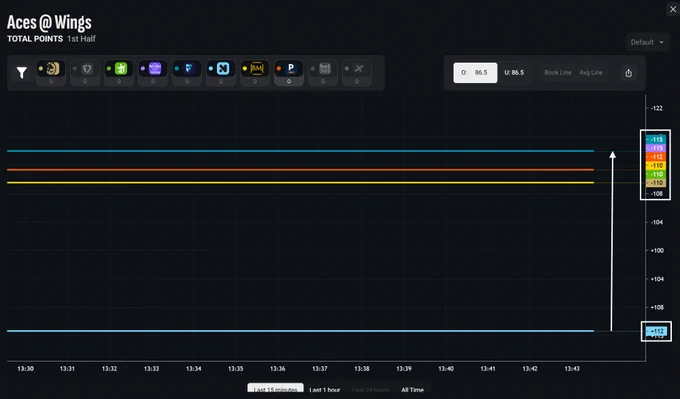Select the All Time range
Viewport: 680px width, 399px height.
pyautogui.click(x=412, y=389)
